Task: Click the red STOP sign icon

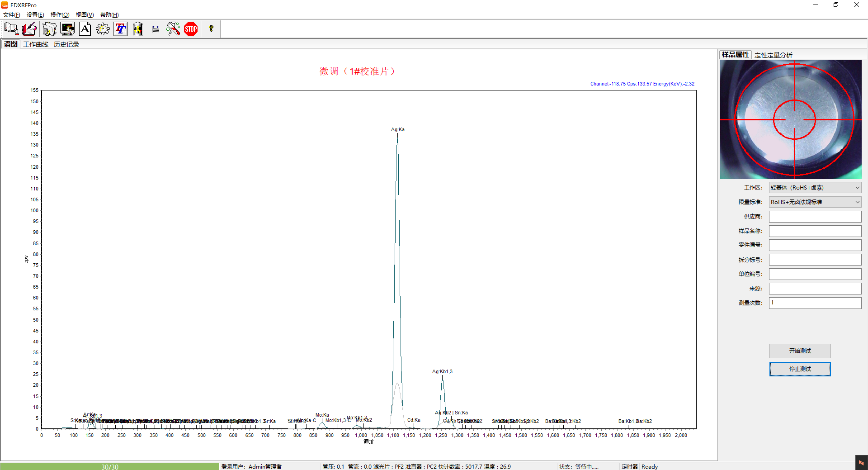Action: [191, 29]
